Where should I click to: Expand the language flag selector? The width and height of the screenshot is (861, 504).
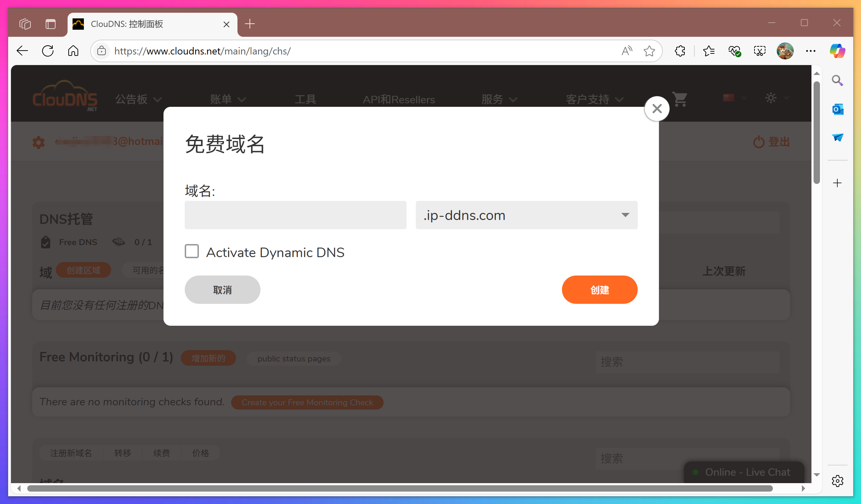coord(734,98)
